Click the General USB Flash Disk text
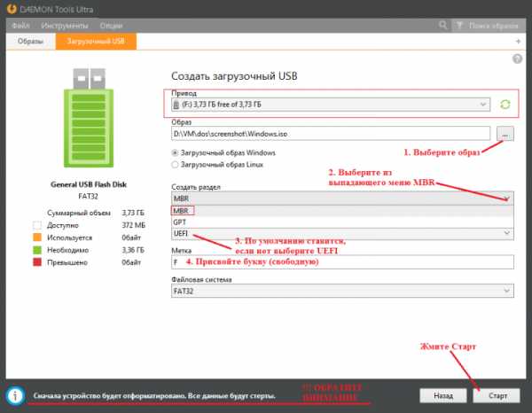532x413 pixels. pos(89,185)
